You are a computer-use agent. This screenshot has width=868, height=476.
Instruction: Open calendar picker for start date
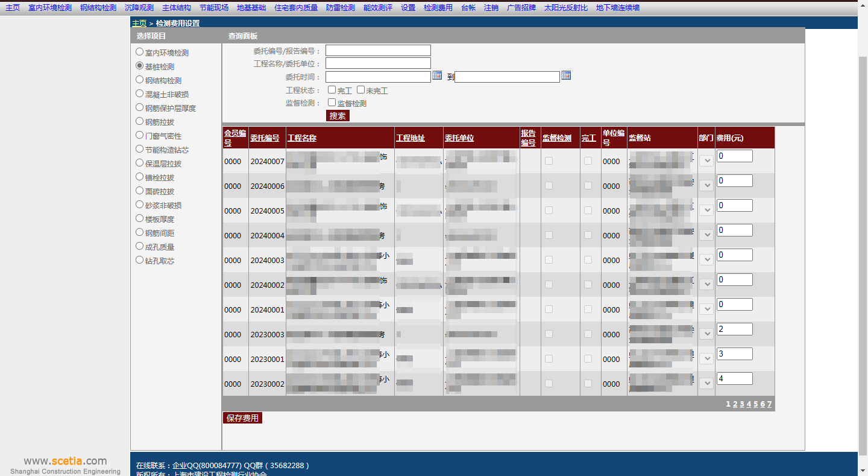tap(437, 75)
